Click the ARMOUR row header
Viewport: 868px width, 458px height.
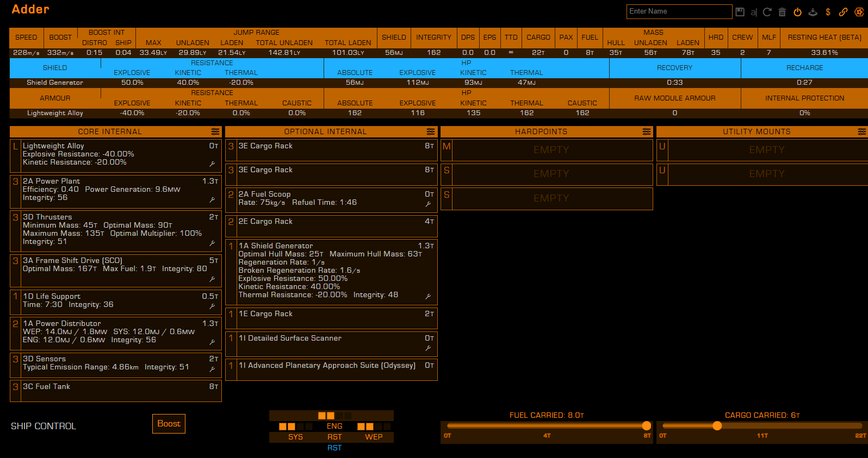pyautogui.click(x=55, y=98)
